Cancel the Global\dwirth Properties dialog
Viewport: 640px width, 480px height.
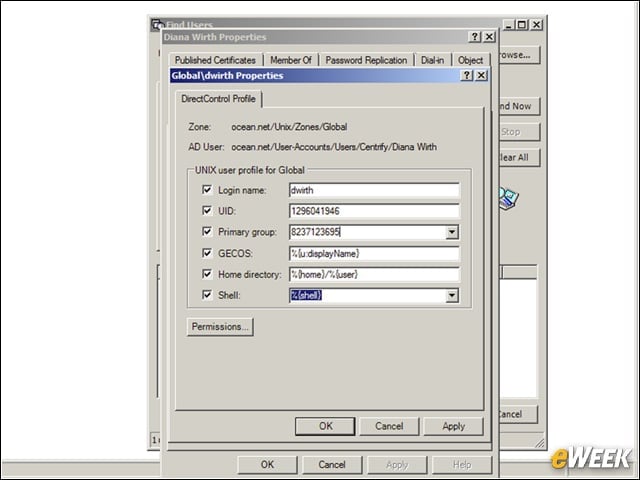[389, 426]
